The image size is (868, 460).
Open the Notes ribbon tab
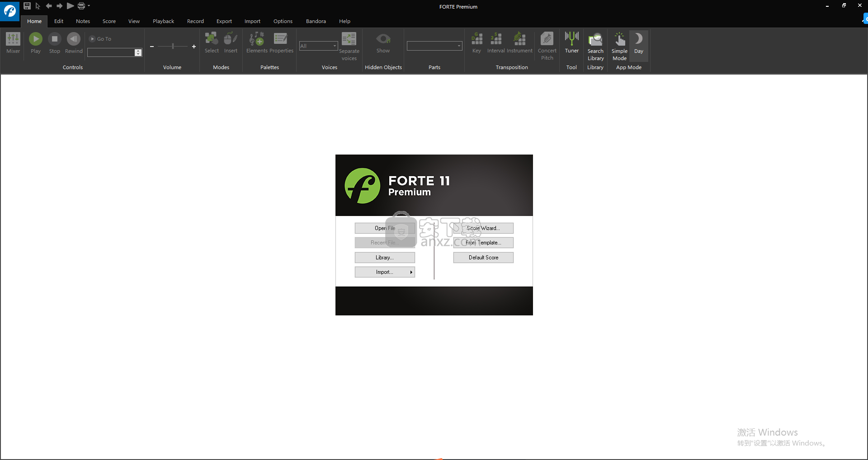tap(83, 21)
